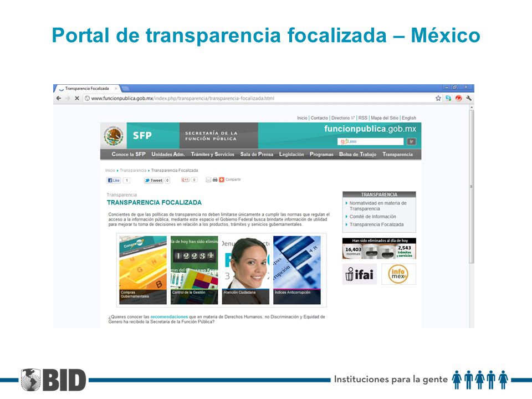532x399 pixels.
Task: Open Comité de Información sidebar link
Action: pos(372,217)
